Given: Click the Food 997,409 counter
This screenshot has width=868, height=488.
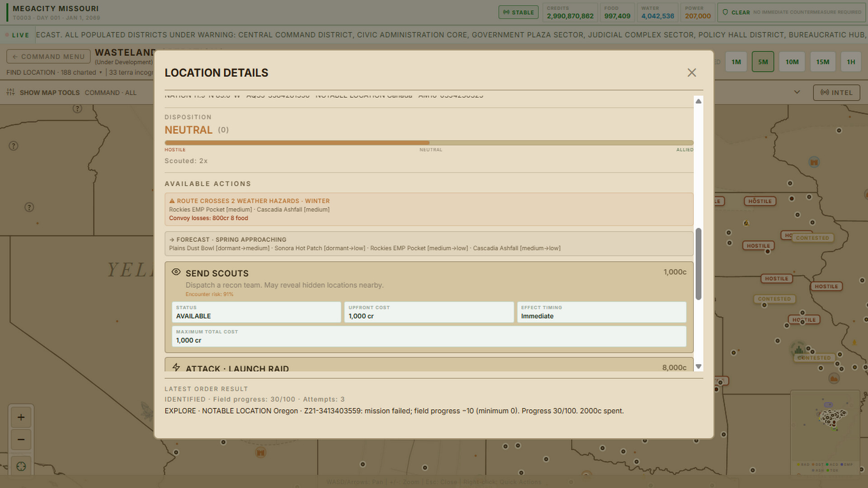Looking at the screenshot, I should click(x=617, y=12).
